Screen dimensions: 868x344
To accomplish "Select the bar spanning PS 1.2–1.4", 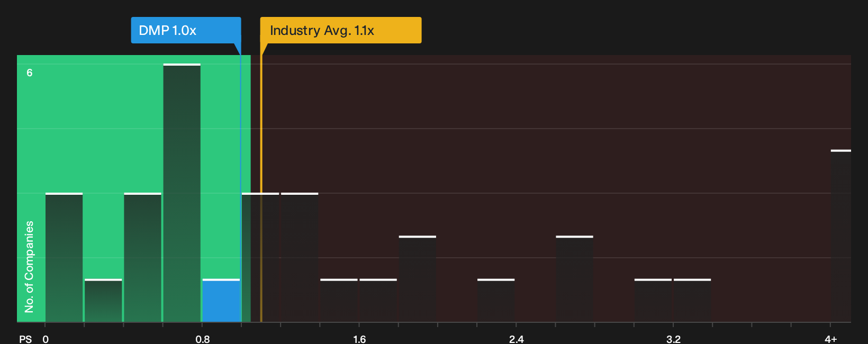I will click(300, 257).
